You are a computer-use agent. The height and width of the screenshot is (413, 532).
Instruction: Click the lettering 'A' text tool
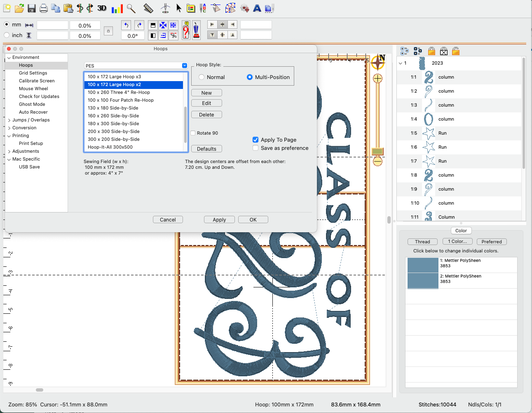(x=257, y=8)
